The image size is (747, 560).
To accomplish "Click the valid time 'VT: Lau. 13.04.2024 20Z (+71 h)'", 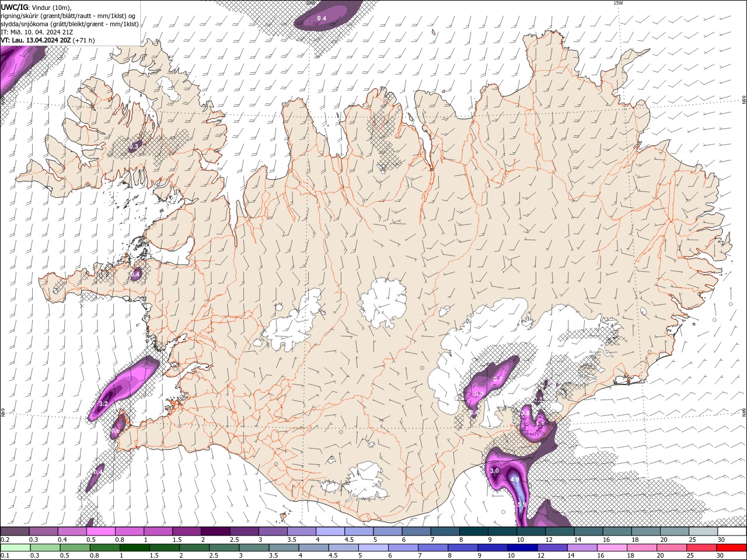I will click(48, 40).
